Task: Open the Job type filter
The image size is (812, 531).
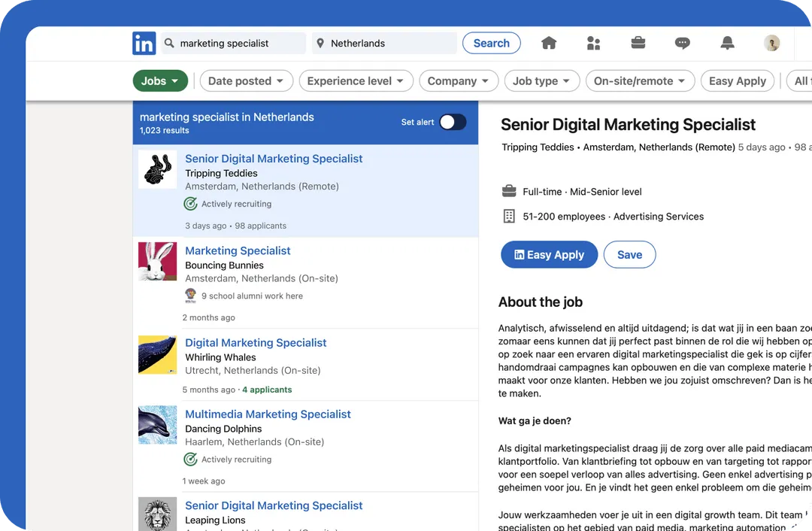Action: coord(541,80)
